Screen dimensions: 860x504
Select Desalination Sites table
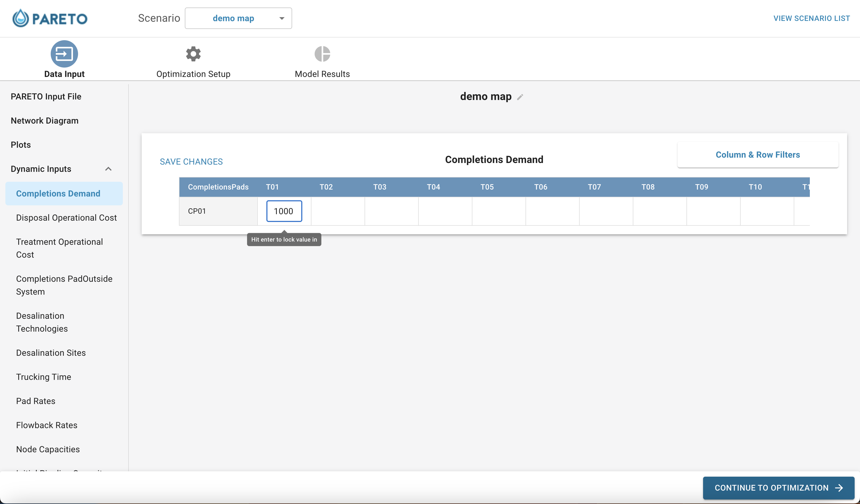[x=51, y=353]
